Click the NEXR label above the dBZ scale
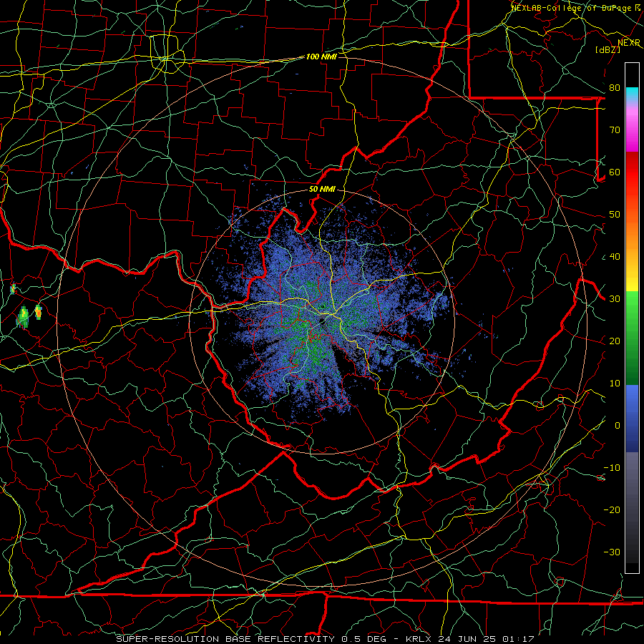 click(628, 43)
